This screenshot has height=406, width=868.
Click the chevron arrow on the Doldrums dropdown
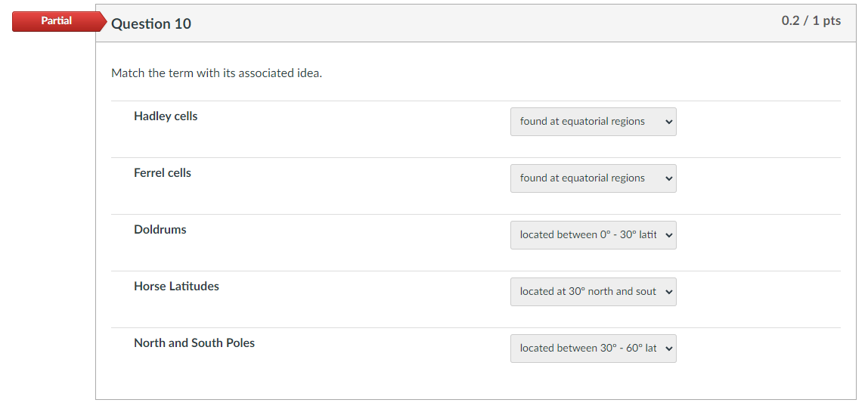pyautogui.click(x=668, y=235)
